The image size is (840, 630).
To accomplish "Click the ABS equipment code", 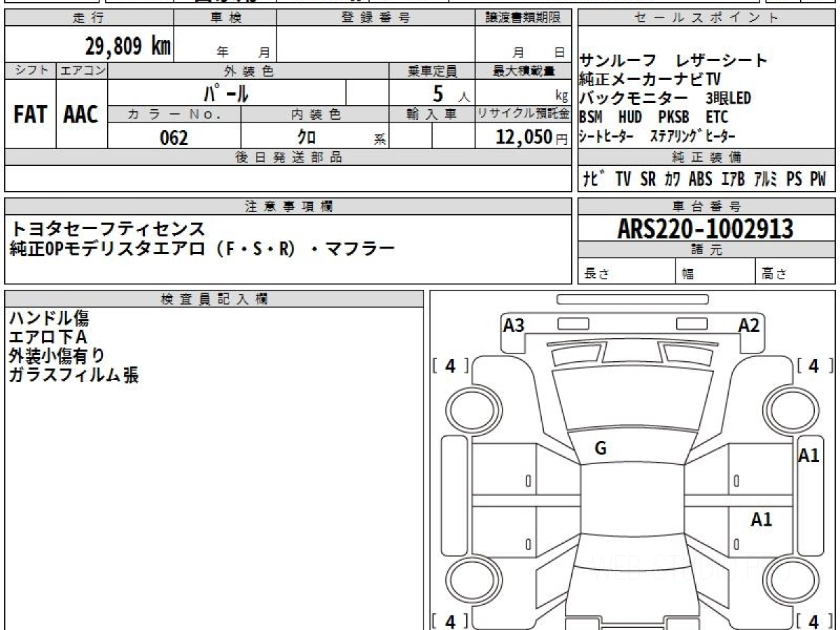I will [x=700, y=179].
